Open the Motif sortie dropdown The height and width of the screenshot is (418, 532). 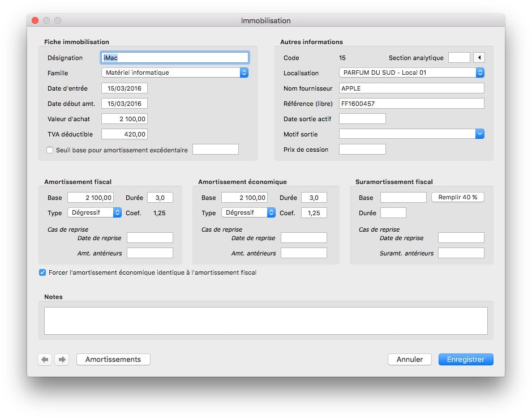pos(411,134)
